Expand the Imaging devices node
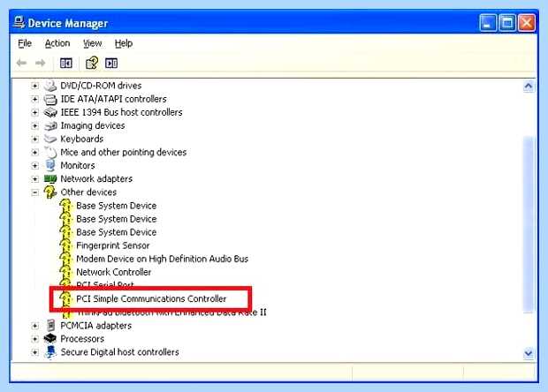 (x=34, y=125)
